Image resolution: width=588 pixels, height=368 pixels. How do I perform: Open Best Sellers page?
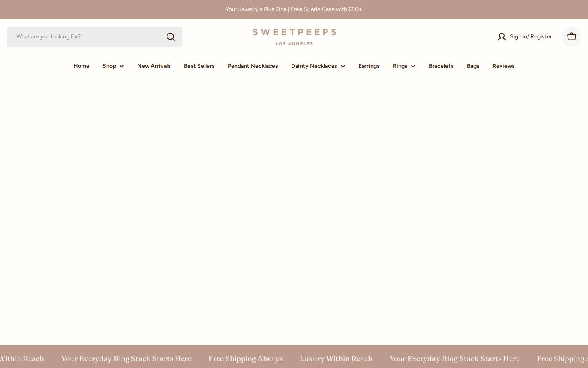[199, 66]
